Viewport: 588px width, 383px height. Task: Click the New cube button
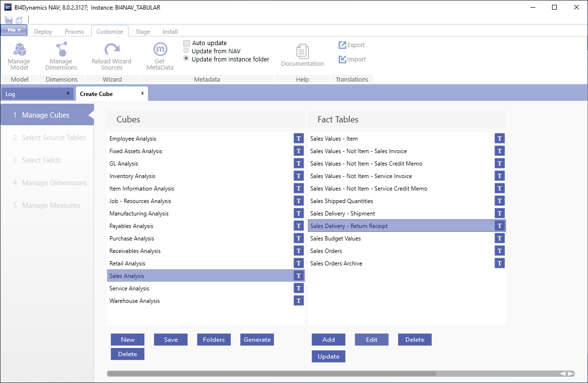(x=128, y=340)
